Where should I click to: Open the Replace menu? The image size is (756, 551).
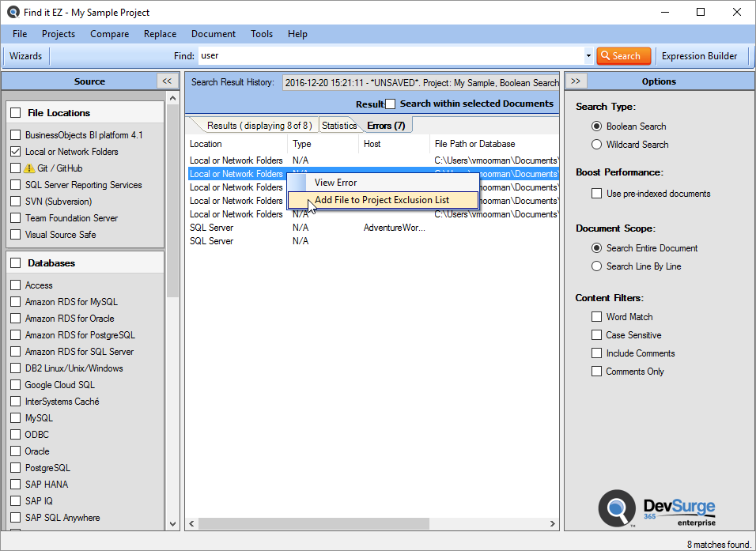click(x=160, y=34)
